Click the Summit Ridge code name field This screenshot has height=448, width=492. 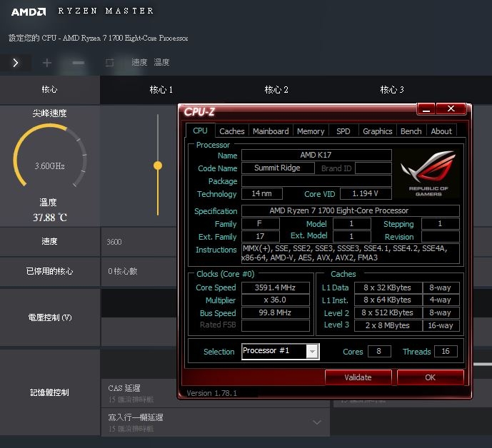click(x=278, y=168)
